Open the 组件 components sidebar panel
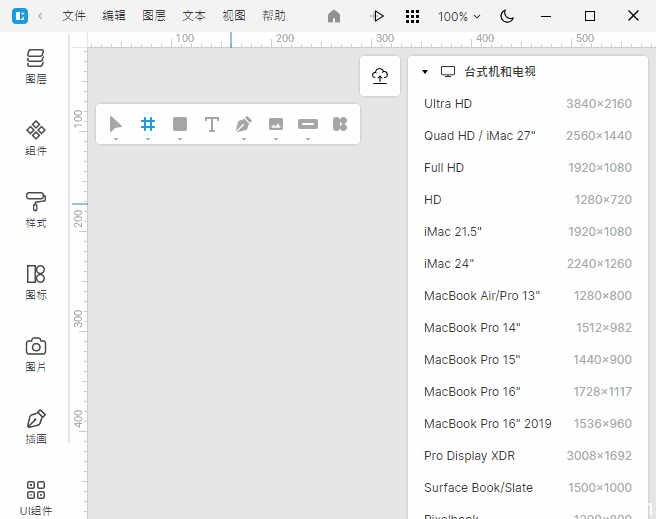The height and width of the screenshot is (519, 656). click(36, 137)
